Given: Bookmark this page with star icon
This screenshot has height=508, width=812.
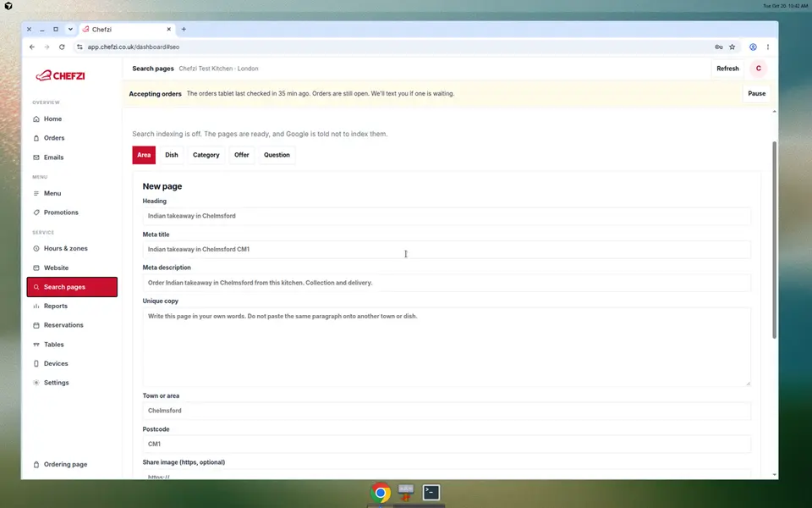Looking at the screenshot, I should 732,47.
